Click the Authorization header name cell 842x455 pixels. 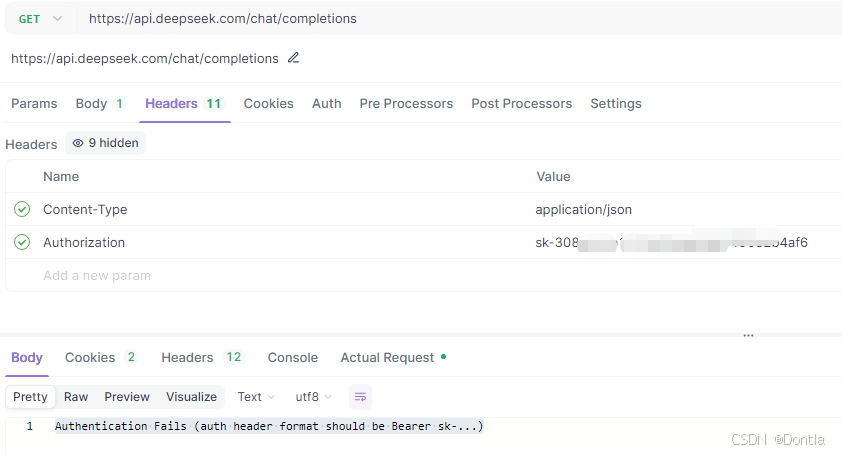click(84, 242)
